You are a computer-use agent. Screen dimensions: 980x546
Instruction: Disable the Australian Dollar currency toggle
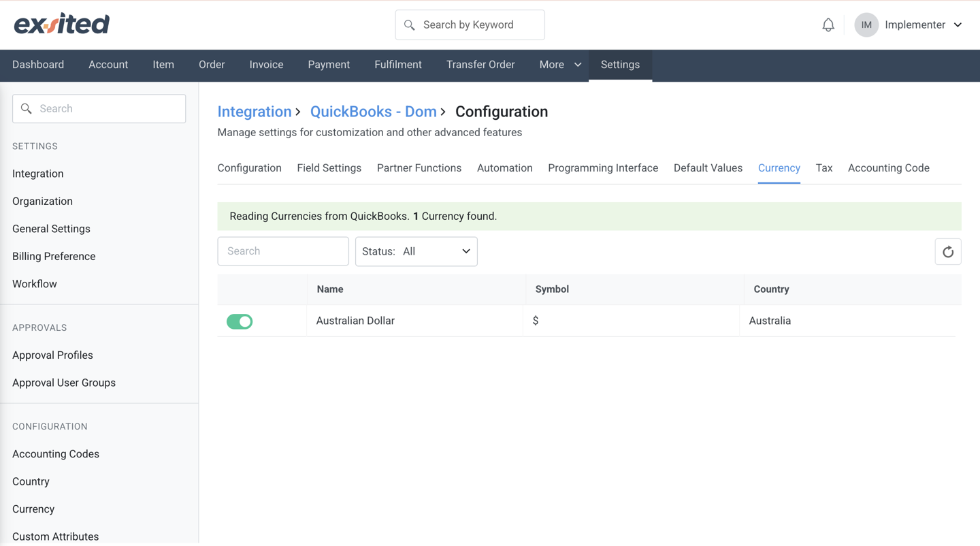click(x=240, y=321)
